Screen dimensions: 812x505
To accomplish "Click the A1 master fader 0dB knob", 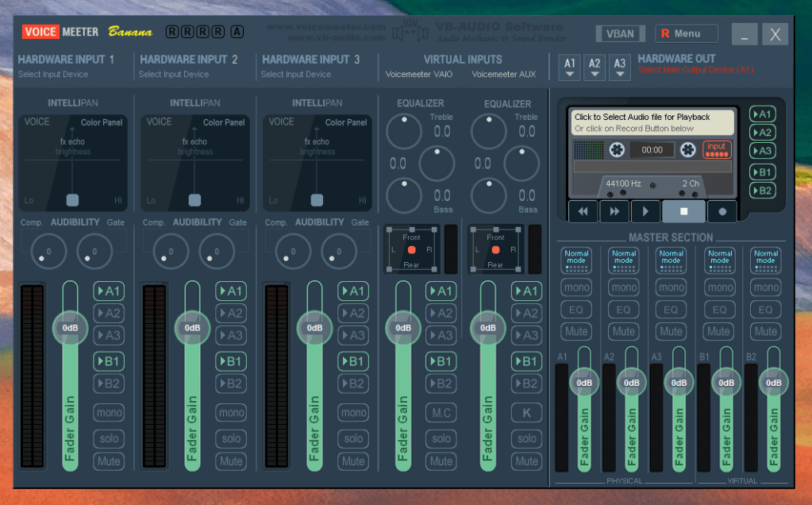I will click(584, 382).
